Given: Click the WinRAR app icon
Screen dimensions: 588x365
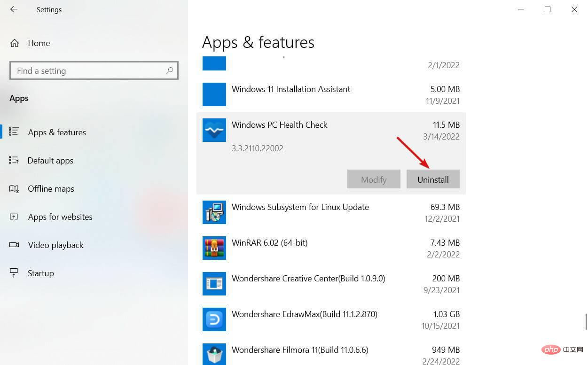Looking at the screenshot, I should pos(214,248).
